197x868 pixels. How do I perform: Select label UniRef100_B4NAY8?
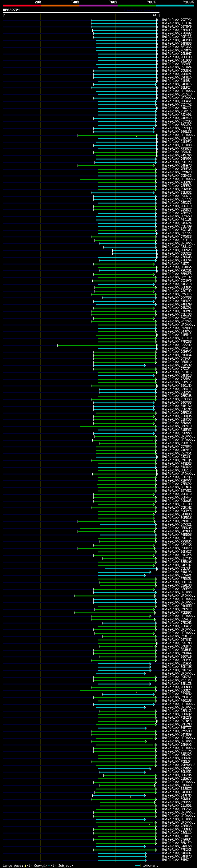[176, 165]
